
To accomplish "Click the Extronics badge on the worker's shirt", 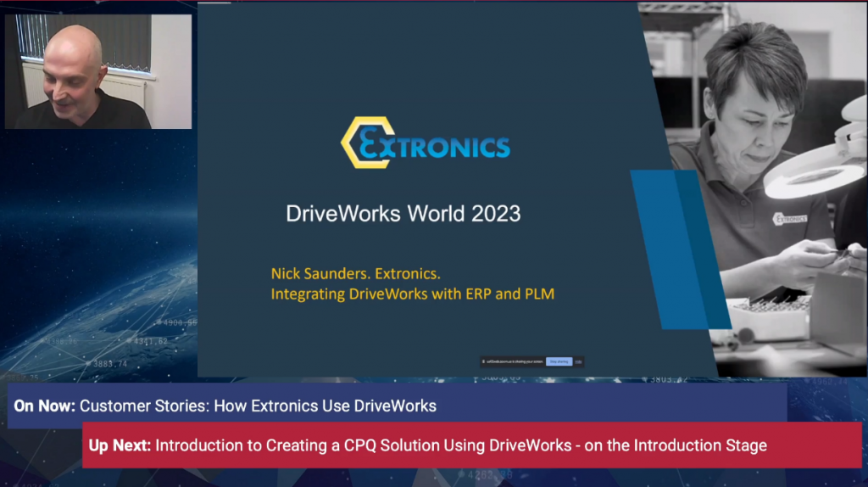I will [789, 219].
